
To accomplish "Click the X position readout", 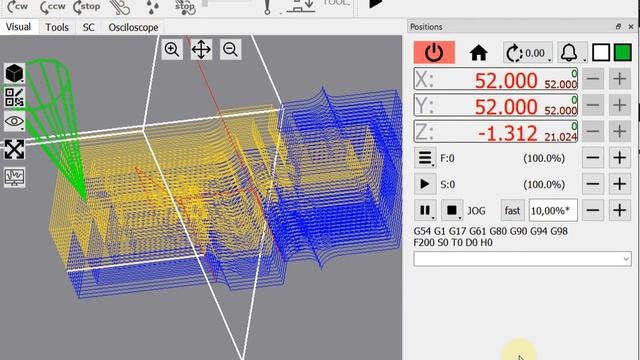I will (496, 79).
